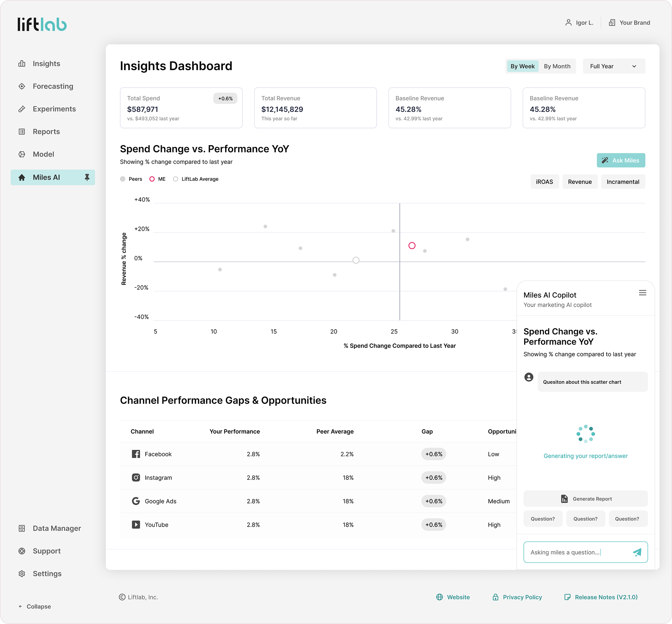Switch the view to By Month
The width and height of the screenshot is (672, 624).
tap(557, 66)
